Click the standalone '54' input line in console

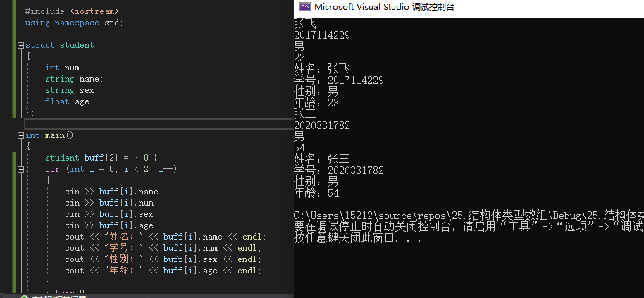click(x=300, y=147)
